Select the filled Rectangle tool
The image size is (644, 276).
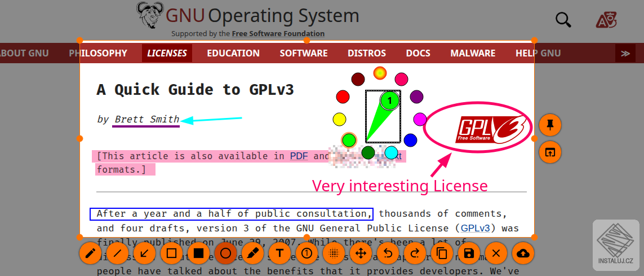[198, 253]
